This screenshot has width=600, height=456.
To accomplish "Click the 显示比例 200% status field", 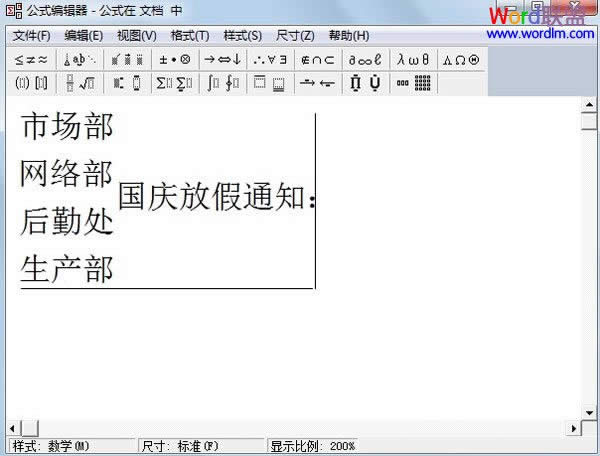I will point(312,446).
